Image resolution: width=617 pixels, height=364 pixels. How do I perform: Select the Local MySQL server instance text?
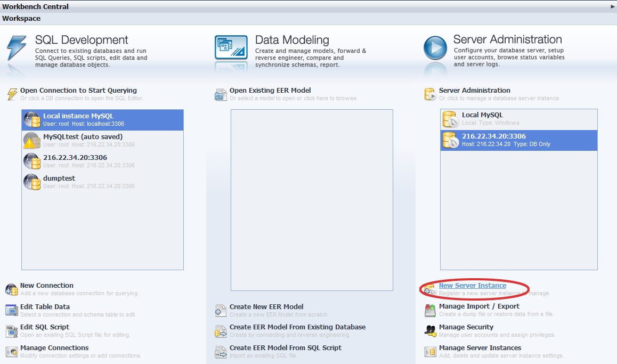point(482,115)
